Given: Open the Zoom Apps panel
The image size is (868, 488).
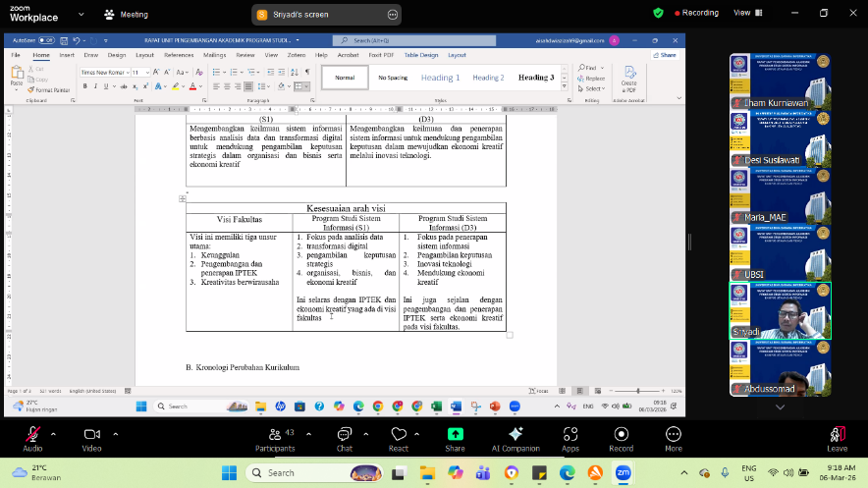Looking at the screenshot, I should pos(570,435).
